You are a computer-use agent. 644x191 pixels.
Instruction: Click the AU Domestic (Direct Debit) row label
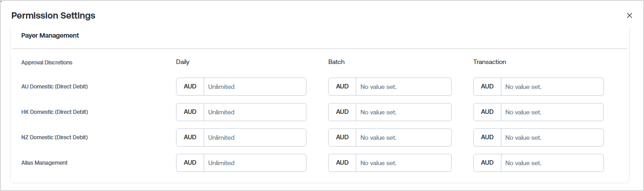[x=54, y=86]
